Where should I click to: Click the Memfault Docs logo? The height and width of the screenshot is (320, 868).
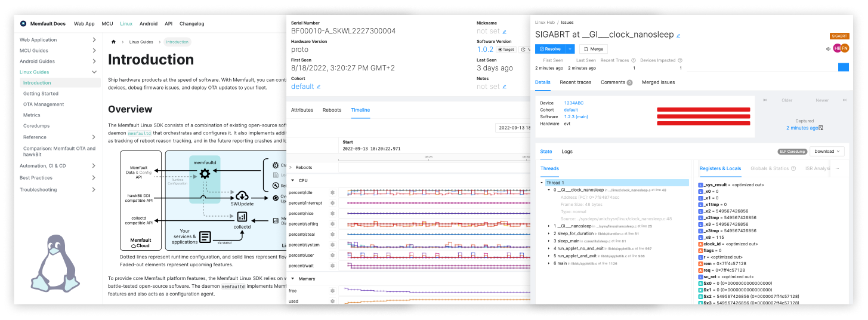point(23,24)
